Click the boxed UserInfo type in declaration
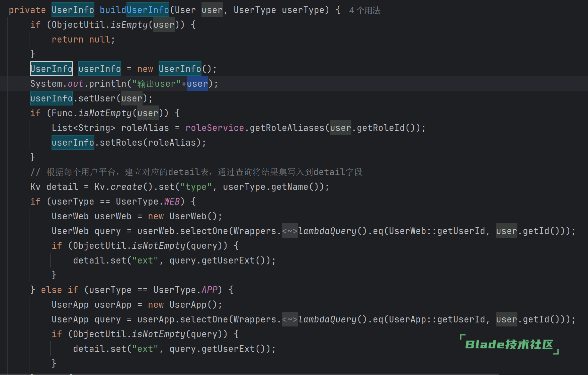This screenshot has width=588, height=375. pos(52,69)
